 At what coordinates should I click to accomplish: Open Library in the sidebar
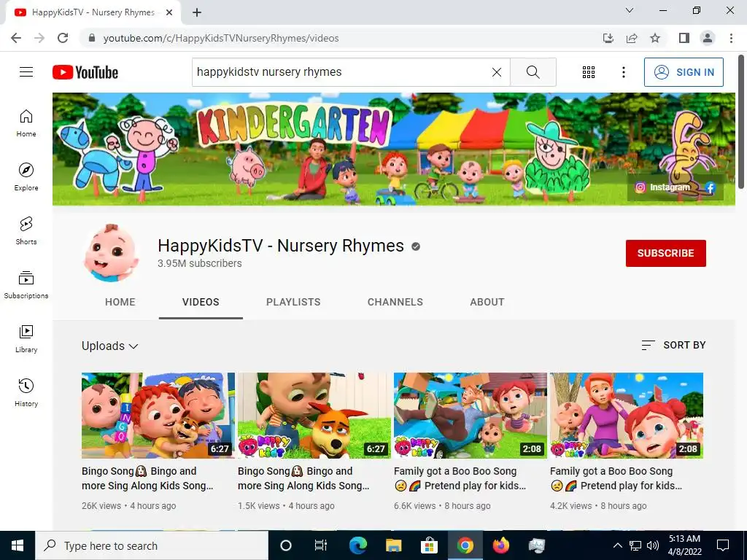coord(26,338)
